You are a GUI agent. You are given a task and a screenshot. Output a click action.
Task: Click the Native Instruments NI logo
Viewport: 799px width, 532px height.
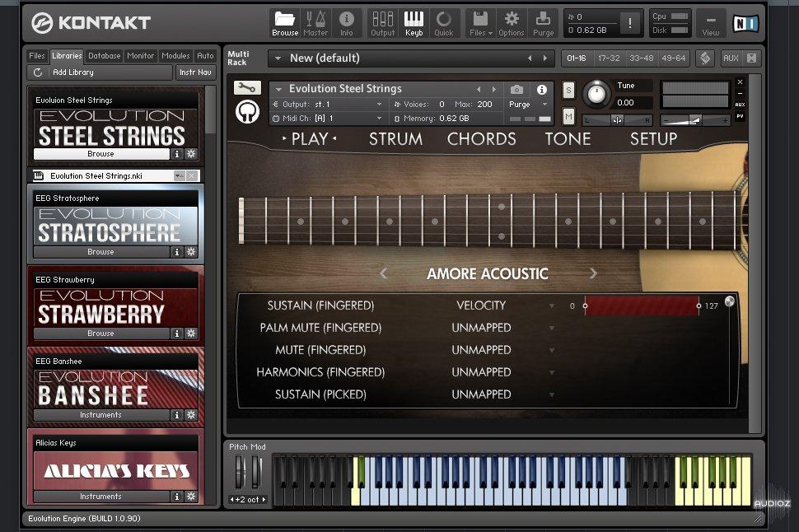[745, 23]
